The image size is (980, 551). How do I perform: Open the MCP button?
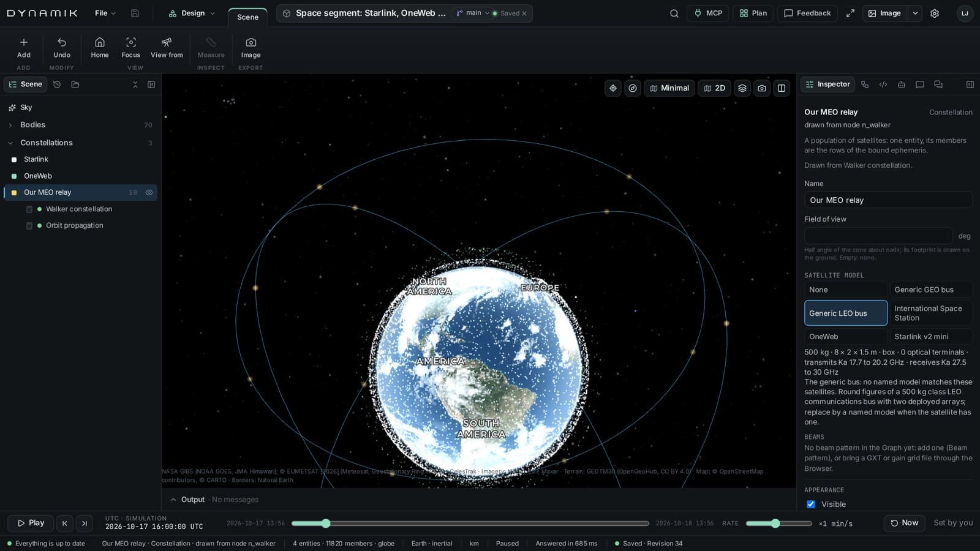pos(707,13)
